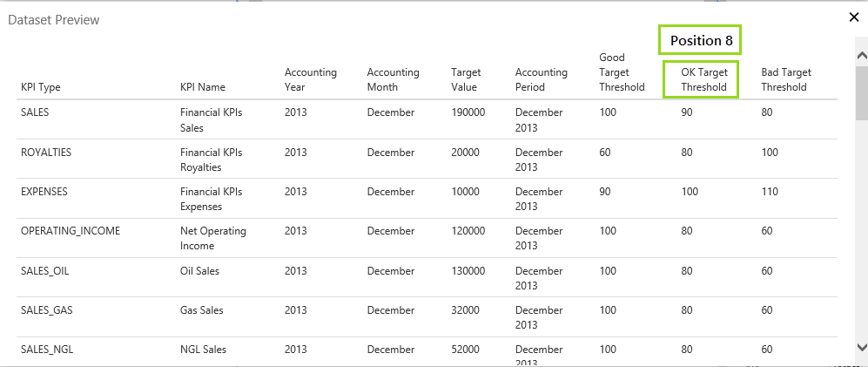868x367 pixels.
Task: Click the Position 8 callout label
Action: click(701, 40)
